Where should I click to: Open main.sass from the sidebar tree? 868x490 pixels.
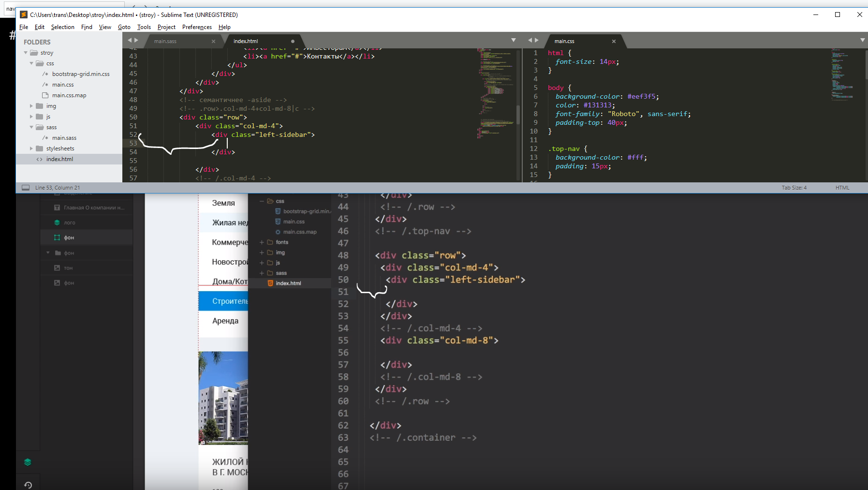[x=64, y=138]
